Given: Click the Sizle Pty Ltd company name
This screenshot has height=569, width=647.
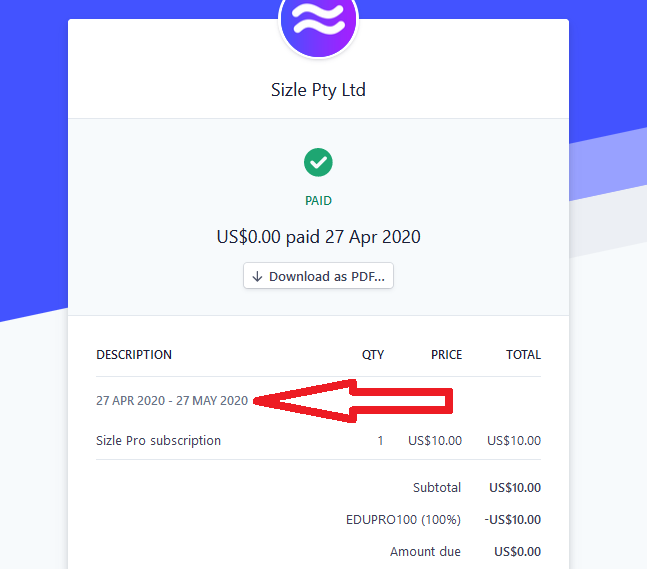Looking at the screenshot, I should [x=318, y=90].
